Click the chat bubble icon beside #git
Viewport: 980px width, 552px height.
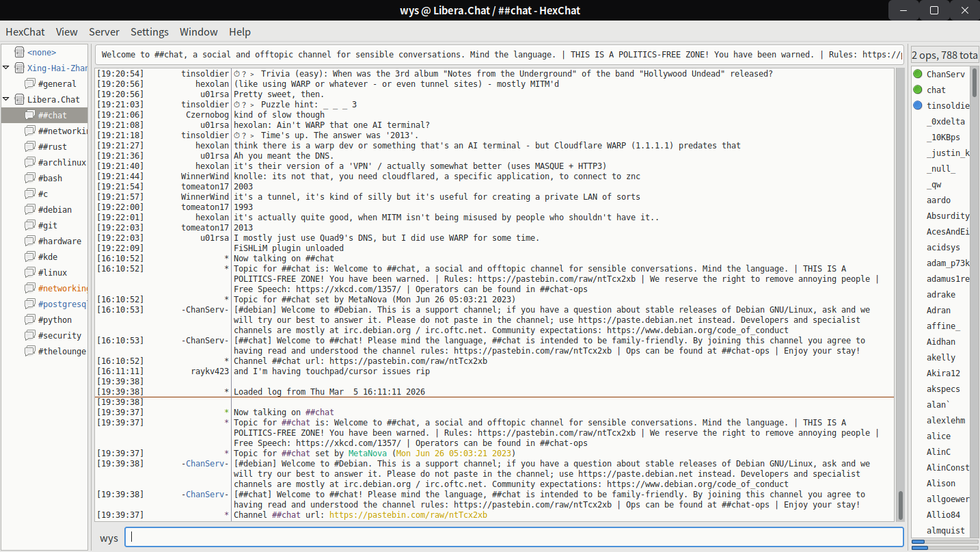pos(29,225)
